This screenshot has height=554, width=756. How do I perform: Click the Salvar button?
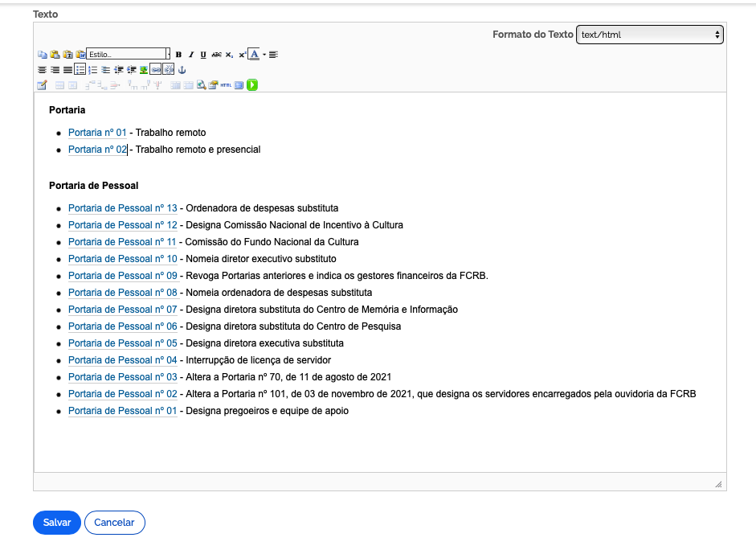pyautogui.click(x=57, y=523)
